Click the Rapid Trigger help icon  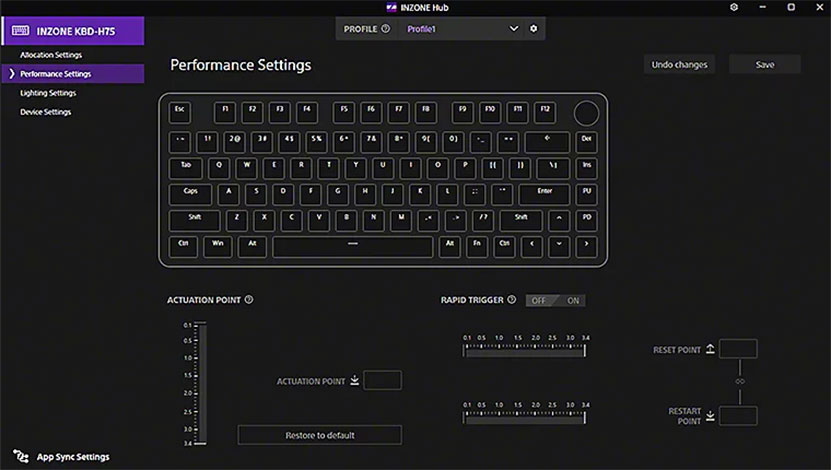pyautogui.click(x=511, y=299)
